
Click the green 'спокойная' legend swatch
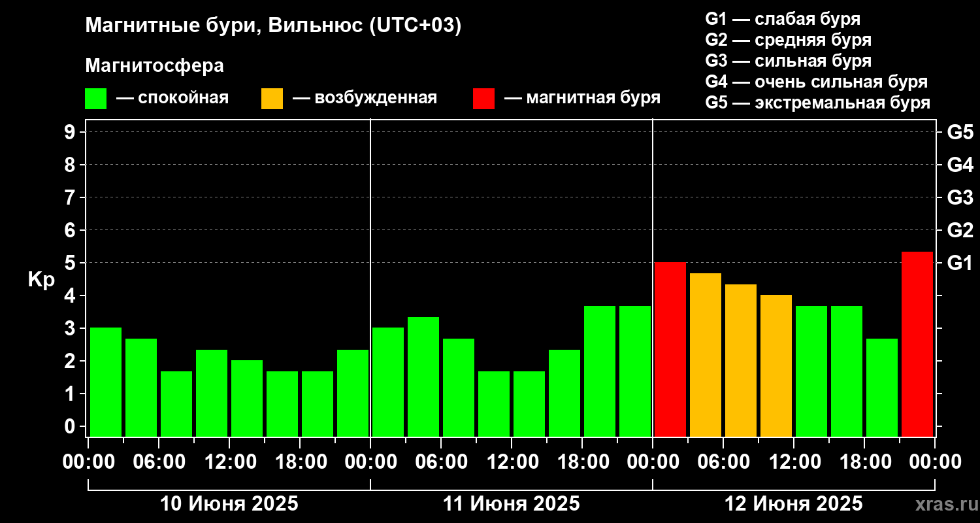point(96,99)
